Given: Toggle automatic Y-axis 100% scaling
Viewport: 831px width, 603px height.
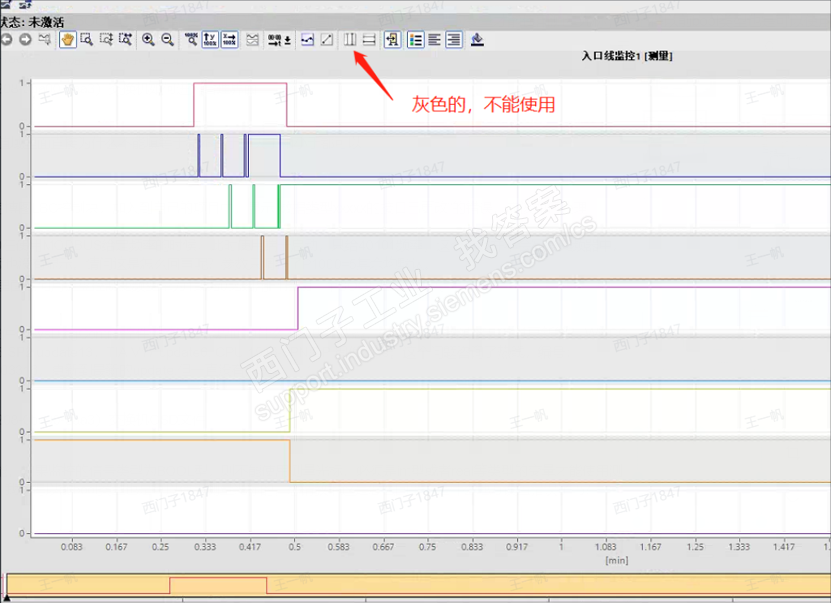Looking at the screenshot, I should tap(210, 39).
